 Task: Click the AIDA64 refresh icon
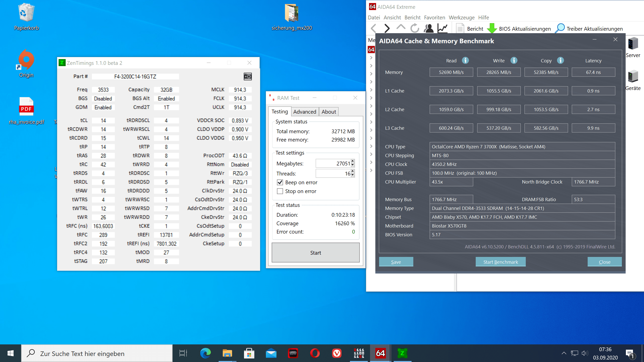point(415,28)
